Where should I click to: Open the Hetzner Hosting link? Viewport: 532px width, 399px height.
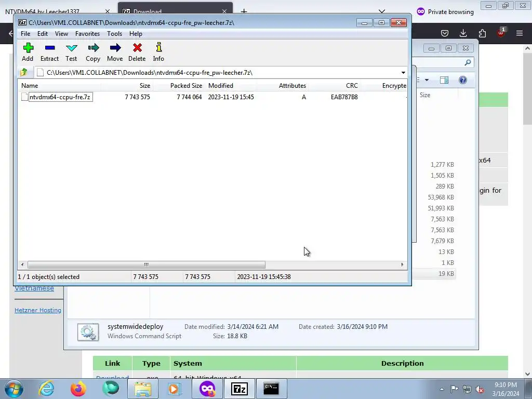[37, 310]
